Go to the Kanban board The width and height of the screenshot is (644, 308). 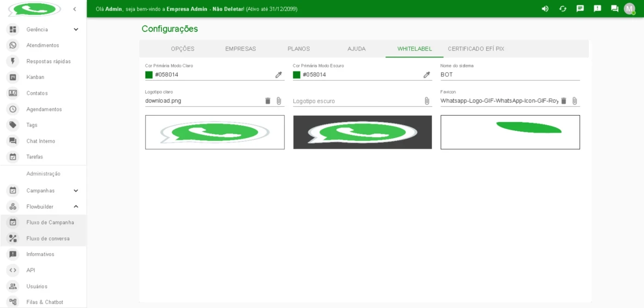[x=43, y=77]
